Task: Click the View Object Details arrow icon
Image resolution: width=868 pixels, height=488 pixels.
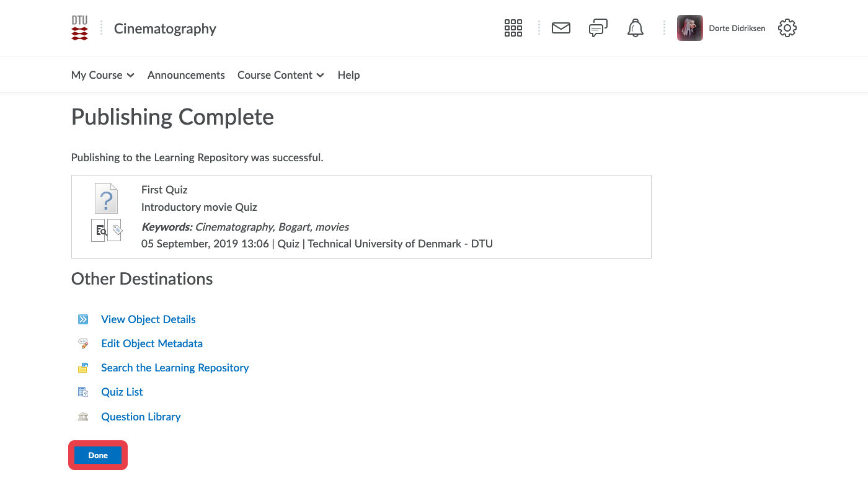Action: point(83,319)
